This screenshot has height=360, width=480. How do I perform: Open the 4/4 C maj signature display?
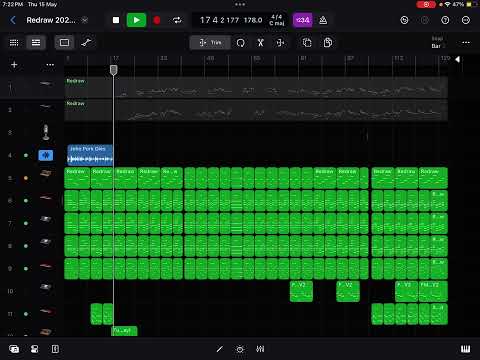point(277,20)
